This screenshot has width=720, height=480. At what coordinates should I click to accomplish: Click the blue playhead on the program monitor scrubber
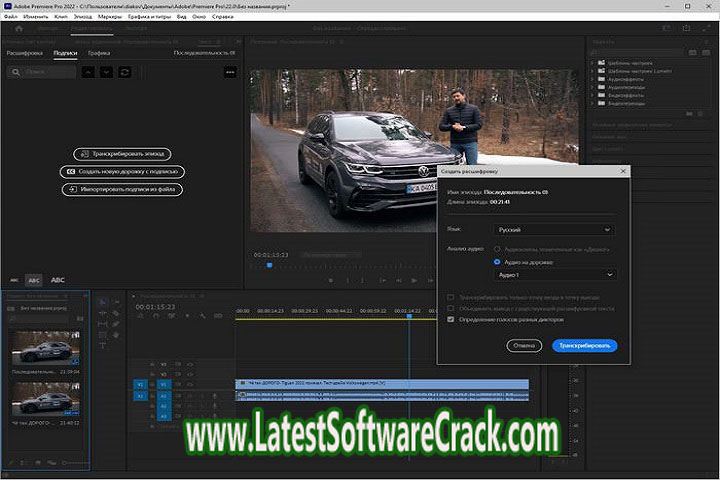coord(269,265)
